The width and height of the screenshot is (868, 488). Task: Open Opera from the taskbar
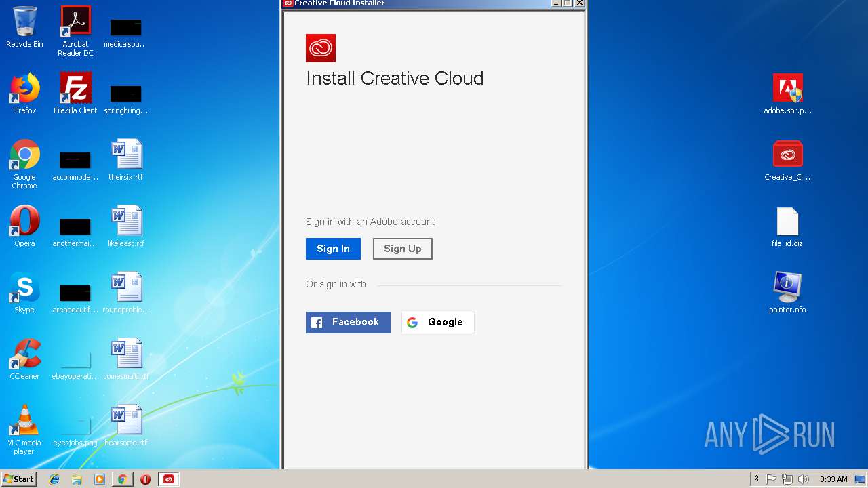(x=145, y=479)
